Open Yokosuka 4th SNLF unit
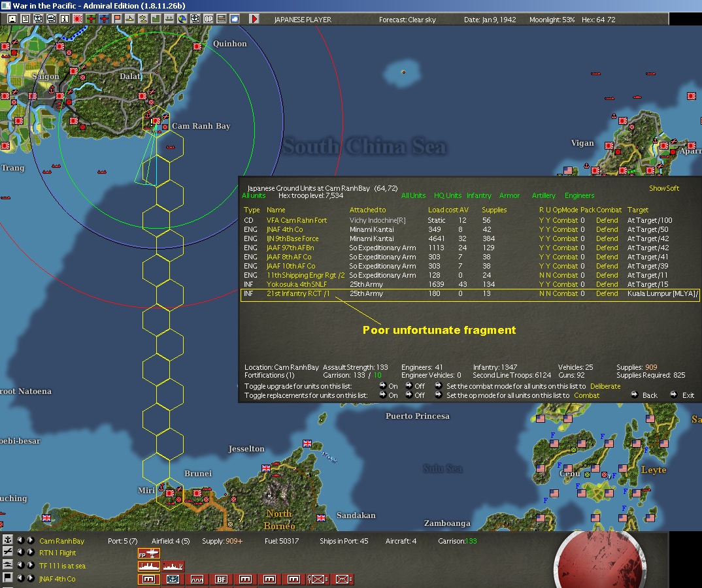This screenshot has width=702, height=588. pos(296,284)
